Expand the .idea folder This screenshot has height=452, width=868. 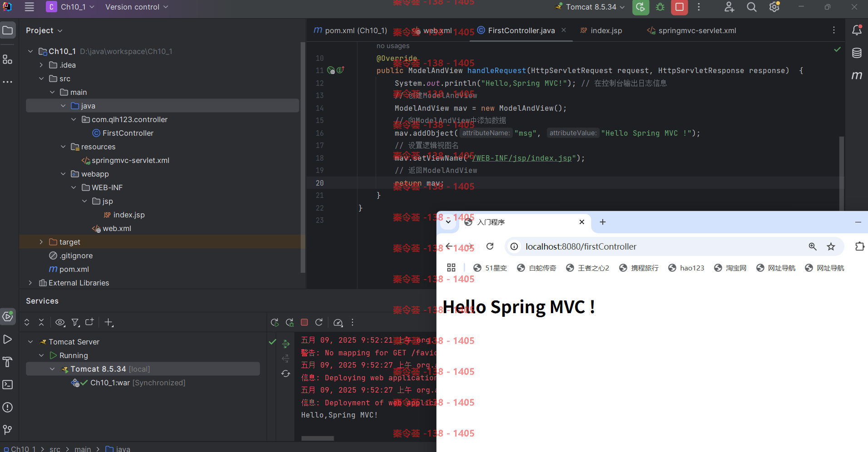(x=41, y=65)
